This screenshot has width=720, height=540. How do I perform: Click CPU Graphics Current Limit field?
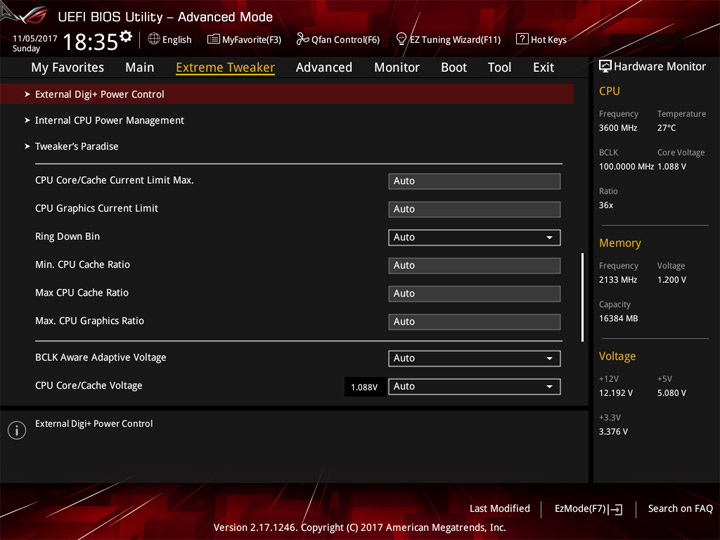pos(474,209)
